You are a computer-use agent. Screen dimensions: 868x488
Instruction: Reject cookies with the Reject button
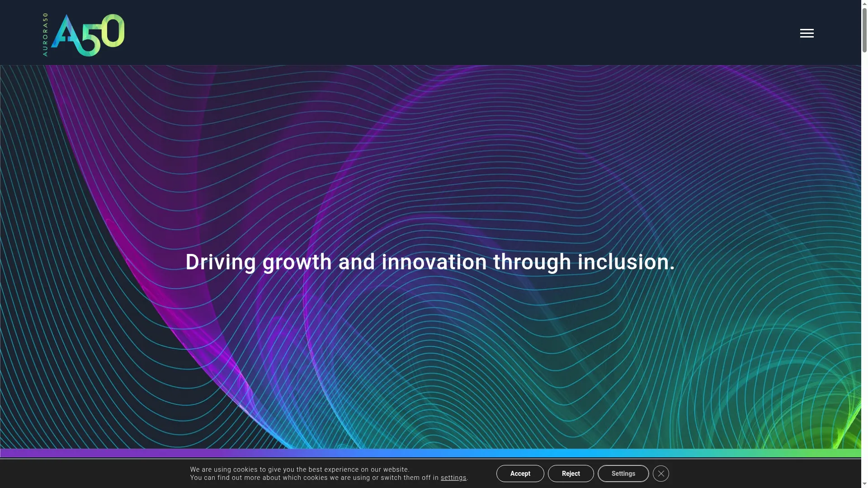(x=571, y=474)
